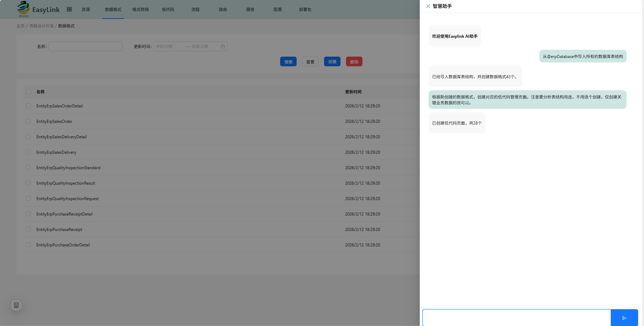Check the EntityErpQualityInspectionResult row checkbox
This screenshot has height=326, width=644.
[x=28, y=183]
